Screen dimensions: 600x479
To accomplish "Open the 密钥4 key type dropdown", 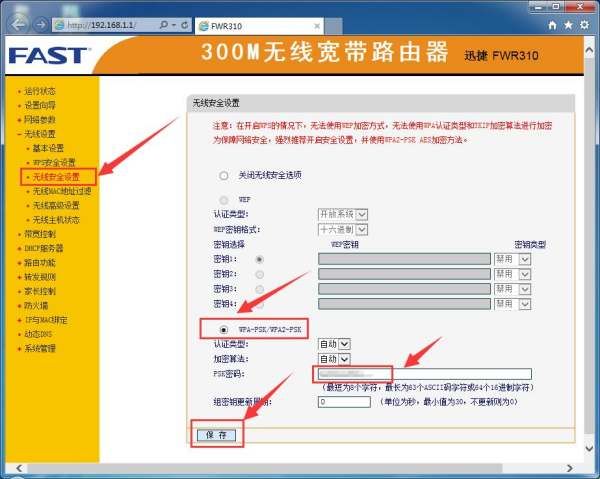I will [512, 304].
